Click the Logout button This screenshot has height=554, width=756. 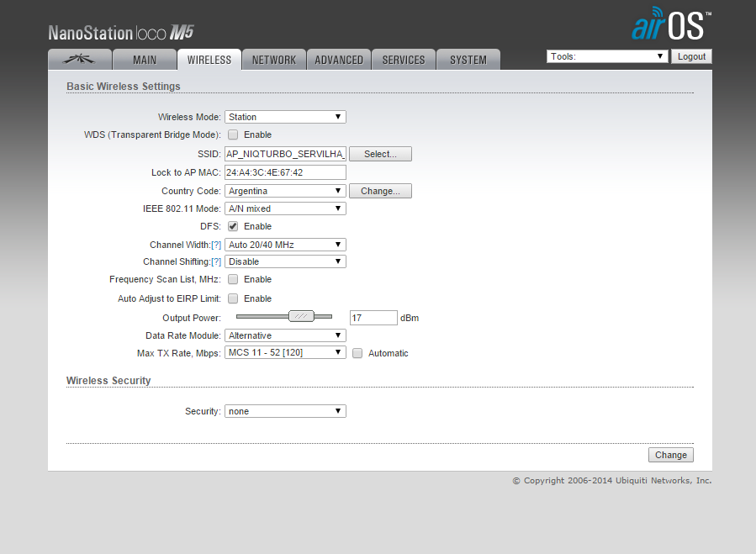pyautogui.click(x=691, y=56)
